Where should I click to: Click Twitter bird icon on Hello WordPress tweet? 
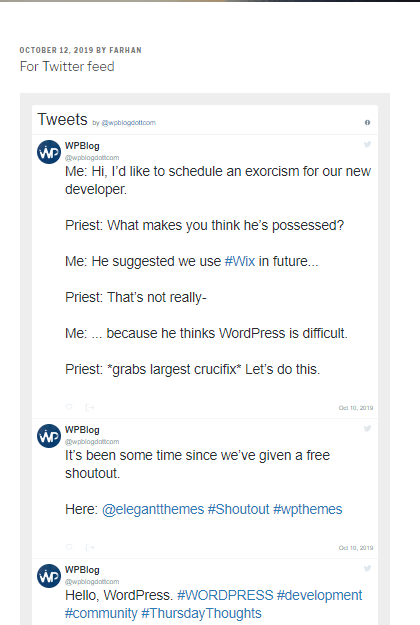367,568
